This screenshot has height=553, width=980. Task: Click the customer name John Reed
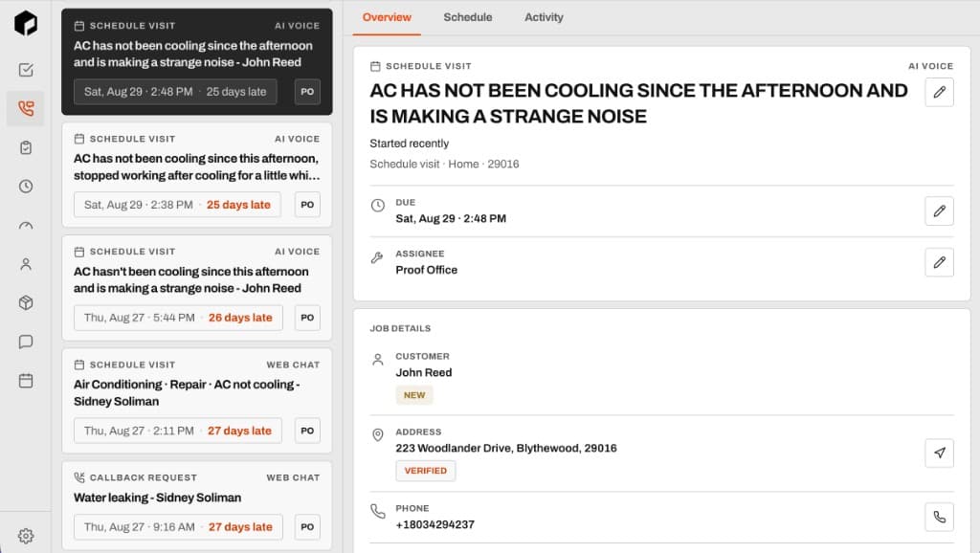[x=424, y=372]
